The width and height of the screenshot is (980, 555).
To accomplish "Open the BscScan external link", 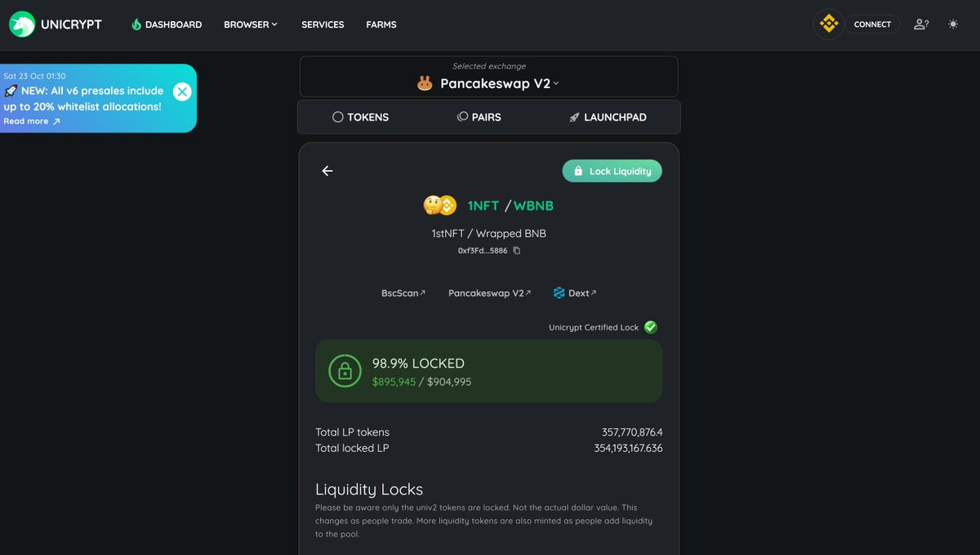I will (x=403, y=292).
